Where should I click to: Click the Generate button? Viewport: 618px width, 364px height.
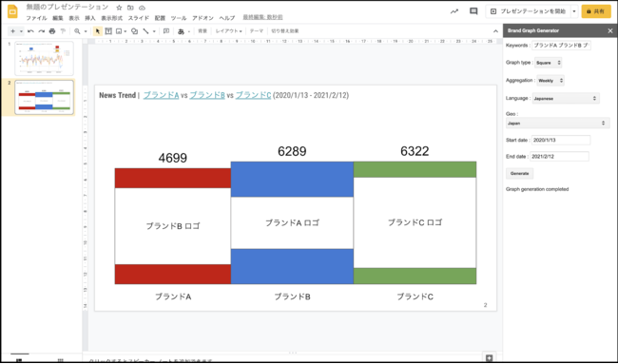click(x=519, y=173)
